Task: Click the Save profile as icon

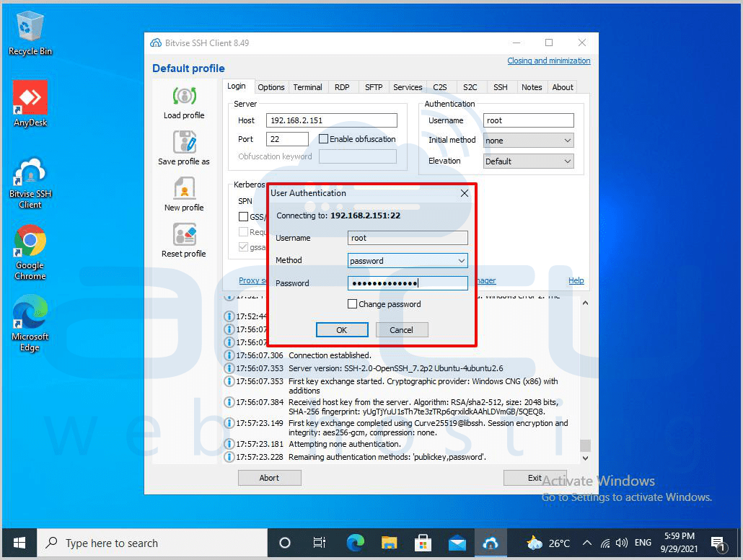Action: point(185,141)
